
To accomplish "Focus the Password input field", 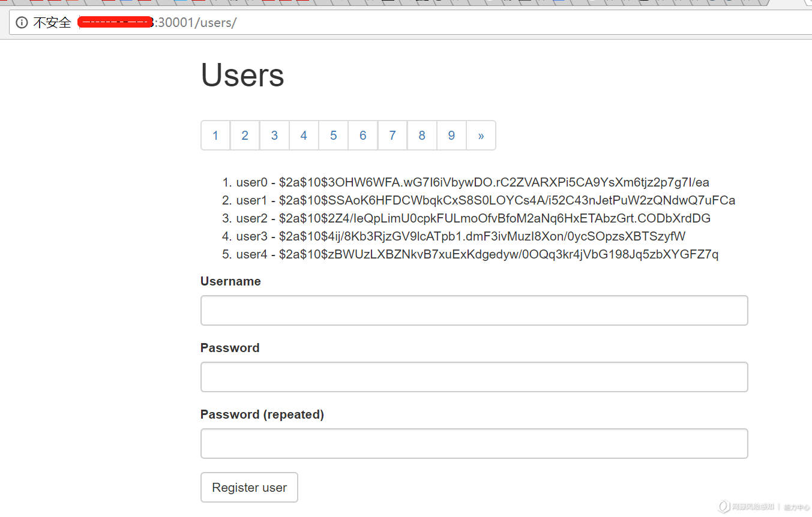I will (474, 377).
